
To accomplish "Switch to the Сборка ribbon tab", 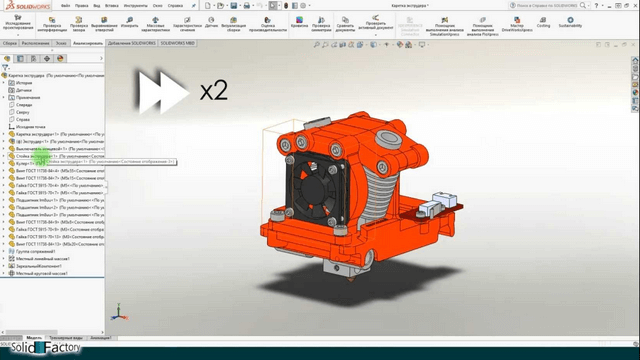I will [10, 43].
